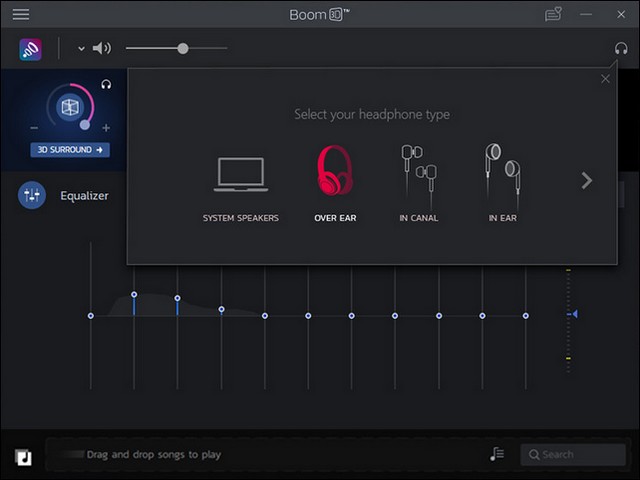The image size is (640, 480).
Task: Increase surround intensity with plus sign
Action: pos(106,128)
